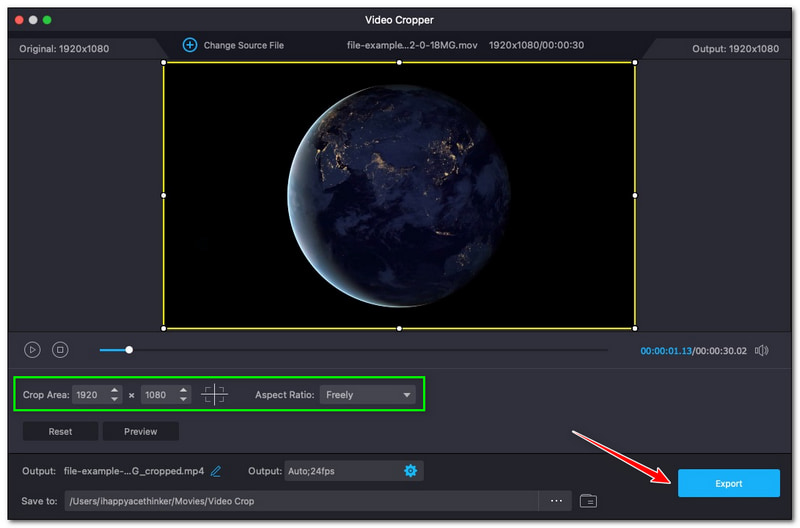Open the output folder icon
The image size is (800, 528).
(588, 501)
